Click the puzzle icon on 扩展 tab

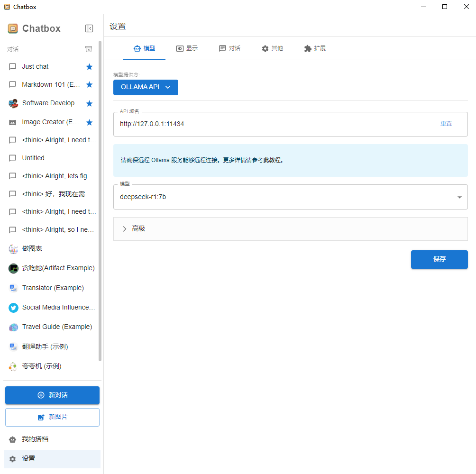point(308,48)
